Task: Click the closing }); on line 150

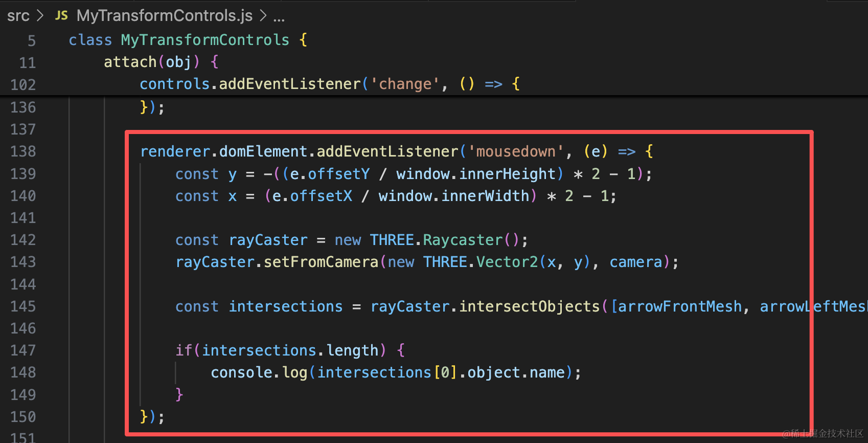Action: [152, 417]
